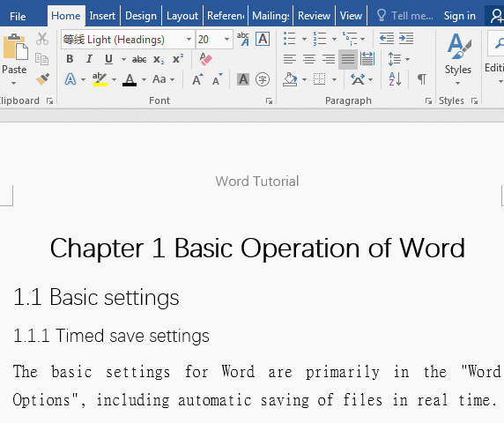
Task: Click the share person icon
Action: (x=496, y=16)
